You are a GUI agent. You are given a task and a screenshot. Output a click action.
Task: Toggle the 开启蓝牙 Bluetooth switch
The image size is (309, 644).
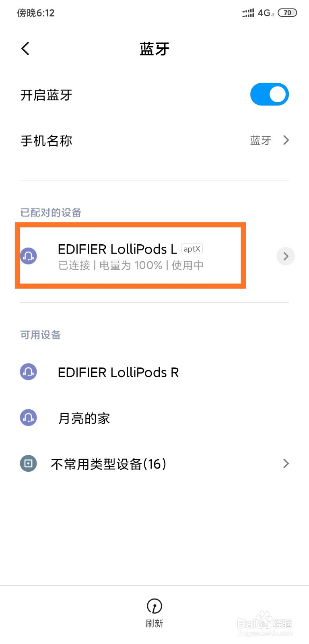pos(270,95)
